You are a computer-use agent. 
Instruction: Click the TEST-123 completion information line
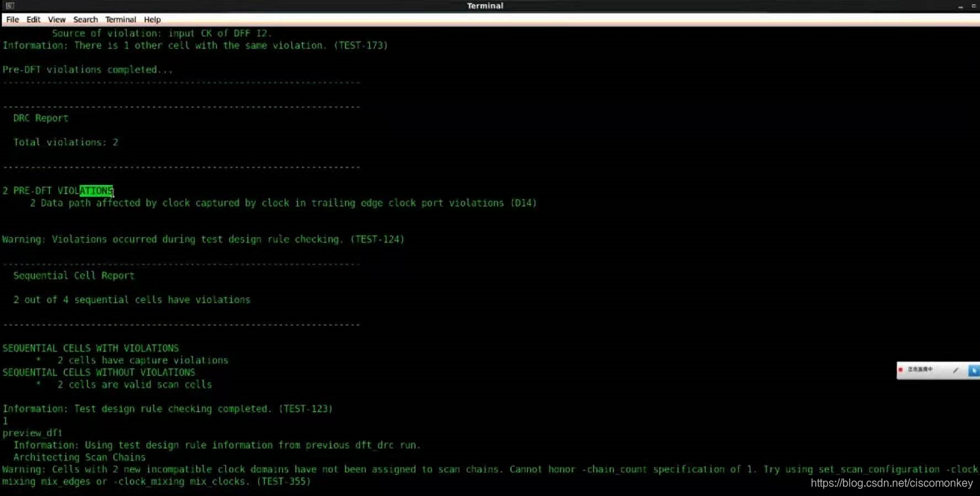tap(167, 408)
